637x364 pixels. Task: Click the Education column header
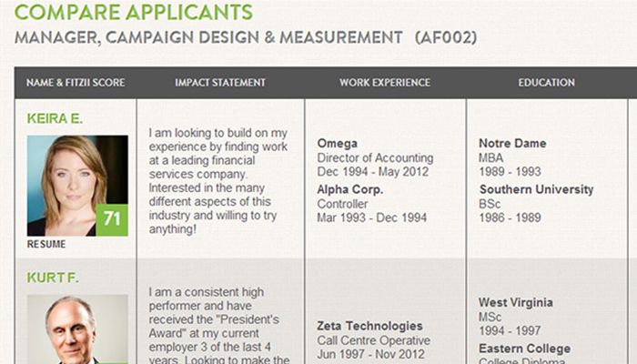pyautogui.click(x=546, y=83)
